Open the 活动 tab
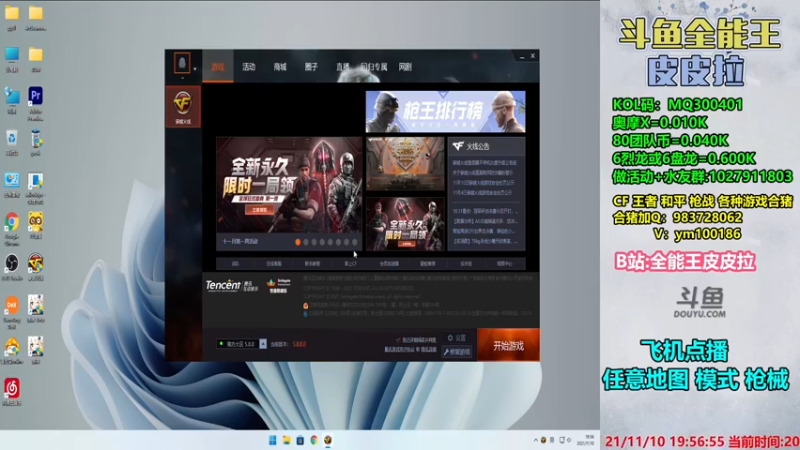The height and width of the screenshot is (450, 800). tap(249, 67)
